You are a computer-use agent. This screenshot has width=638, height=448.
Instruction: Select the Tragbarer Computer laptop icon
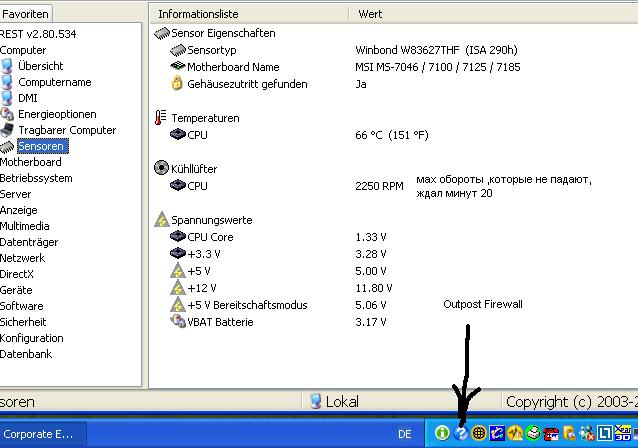click(7, 130)
